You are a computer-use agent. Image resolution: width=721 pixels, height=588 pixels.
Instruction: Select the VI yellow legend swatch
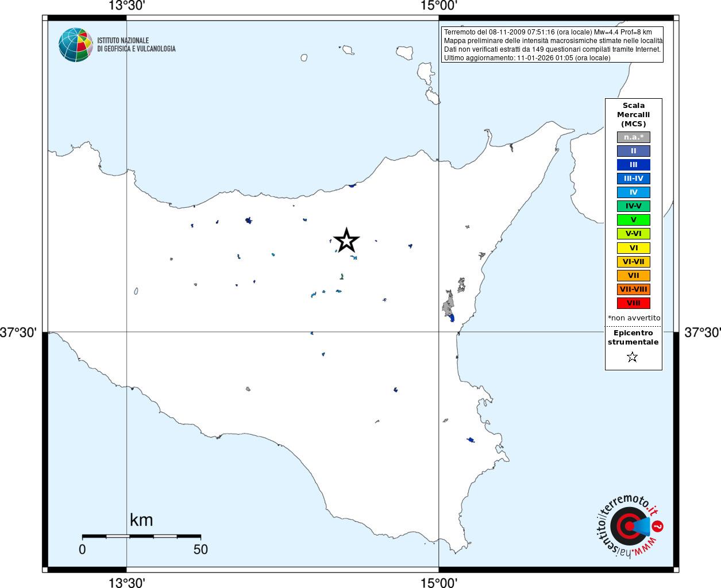634,248
